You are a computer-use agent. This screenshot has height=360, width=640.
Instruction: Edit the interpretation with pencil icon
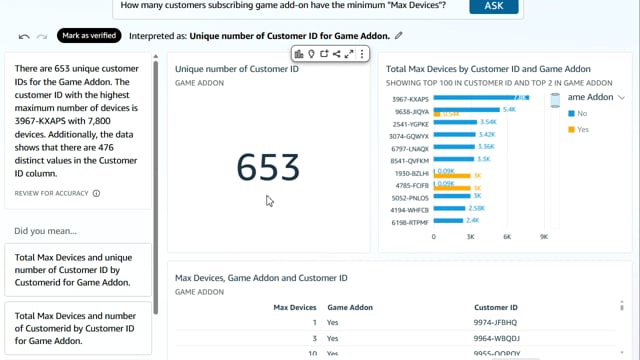coord(398,36)
